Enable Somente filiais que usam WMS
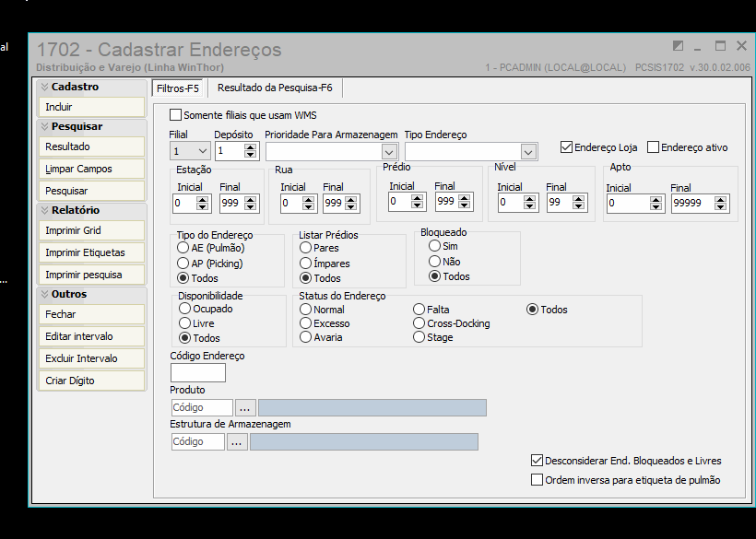 pos(175,115)
